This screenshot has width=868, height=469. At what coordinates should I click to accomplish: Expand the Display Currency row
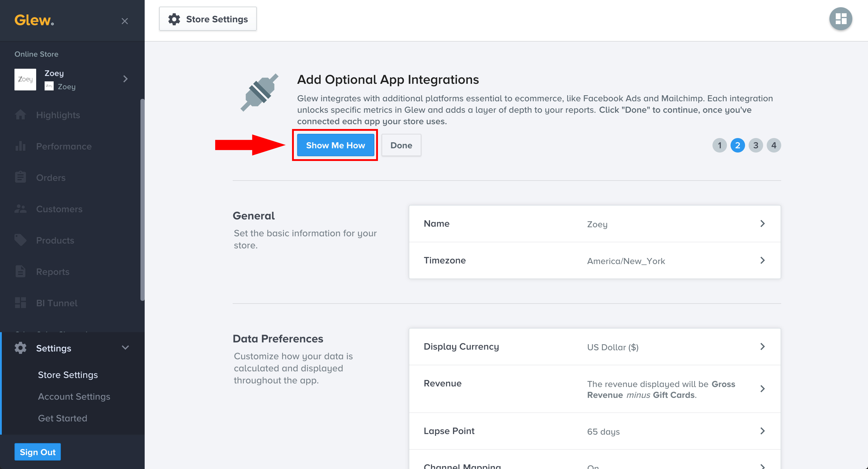[594, 347]
